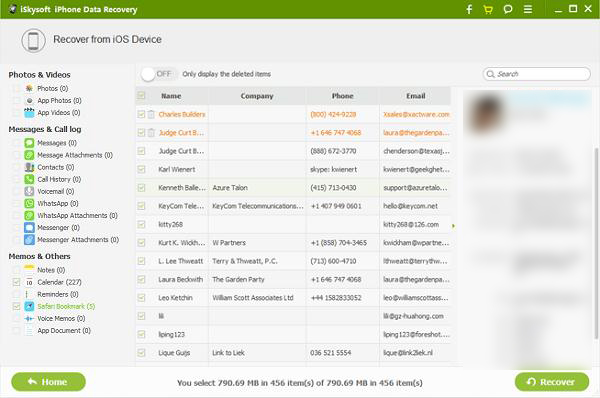
Task: Uncheck the kitty268 row checkbox
Action: (x=141, y=224)
